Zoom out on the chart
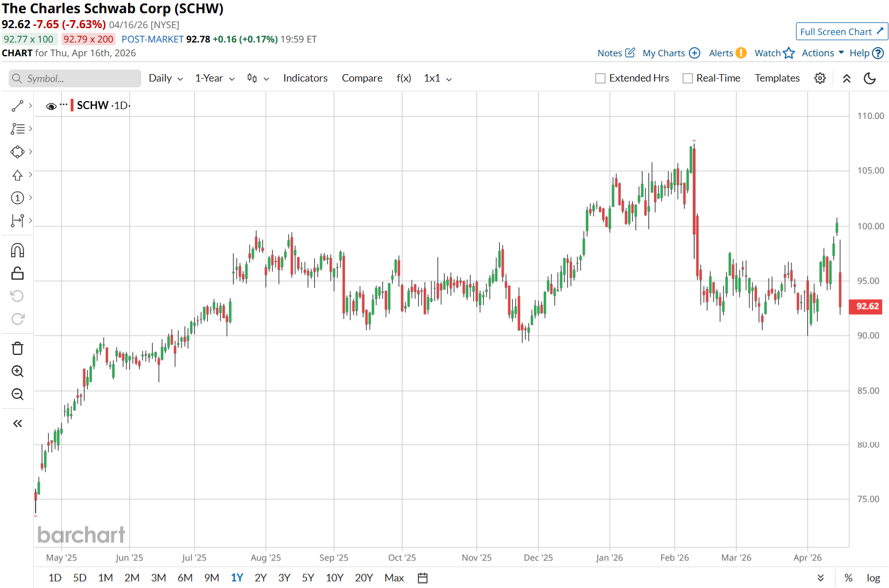 tap(17, 394)
